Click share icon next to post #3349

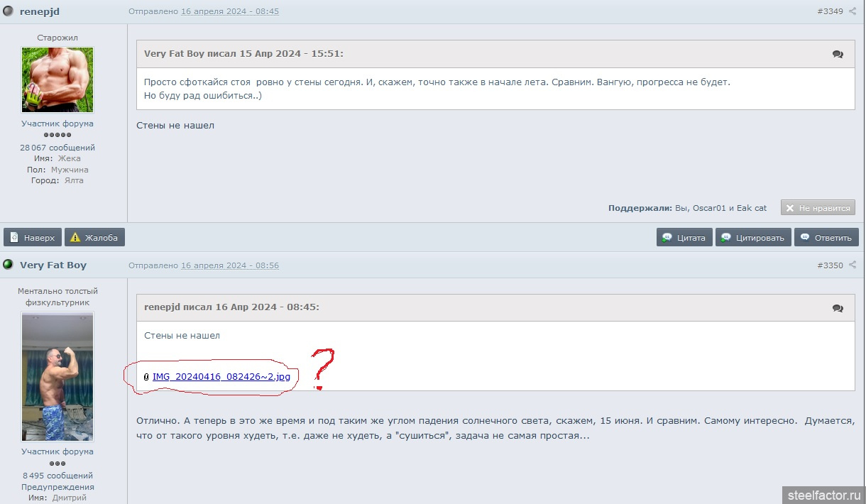(x=853, y=11)
